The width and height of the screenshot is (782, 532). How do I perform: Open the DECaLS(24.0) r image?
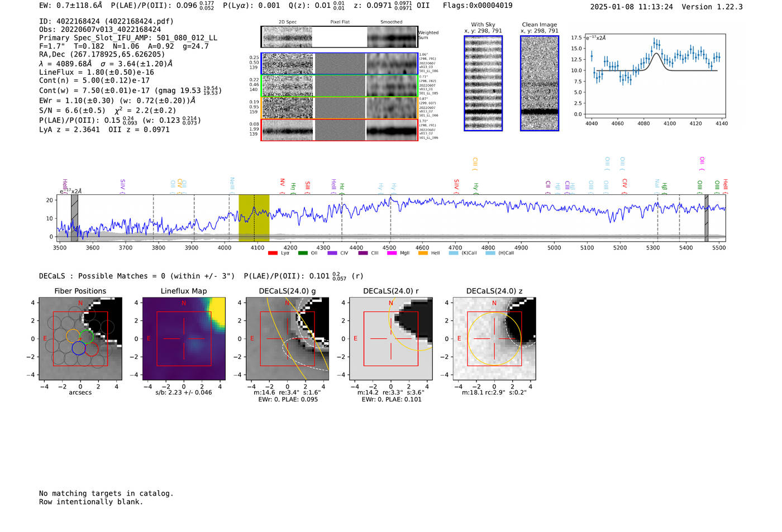(x=391, y=338)
